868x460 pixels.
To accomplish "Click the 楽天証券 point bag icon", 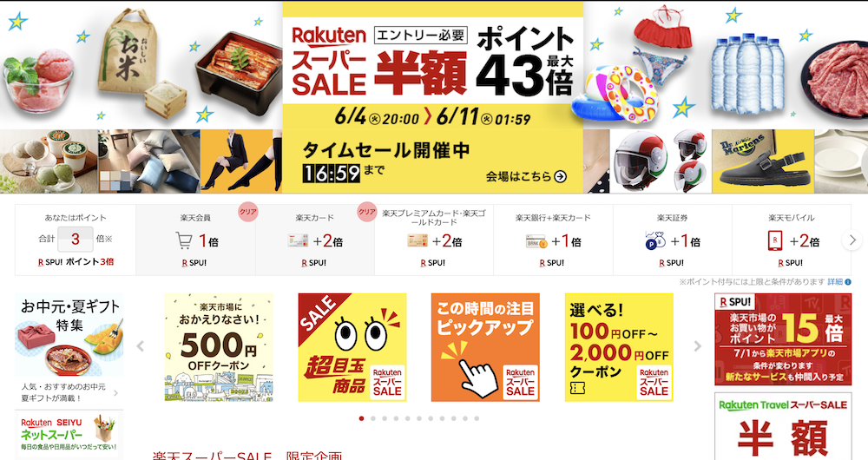I will [656, 240].
